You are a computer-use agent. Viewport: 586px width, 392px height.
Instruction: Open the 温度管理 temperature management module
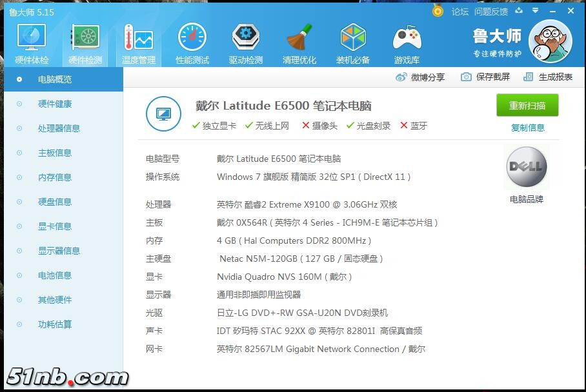(x=139, y=44)
